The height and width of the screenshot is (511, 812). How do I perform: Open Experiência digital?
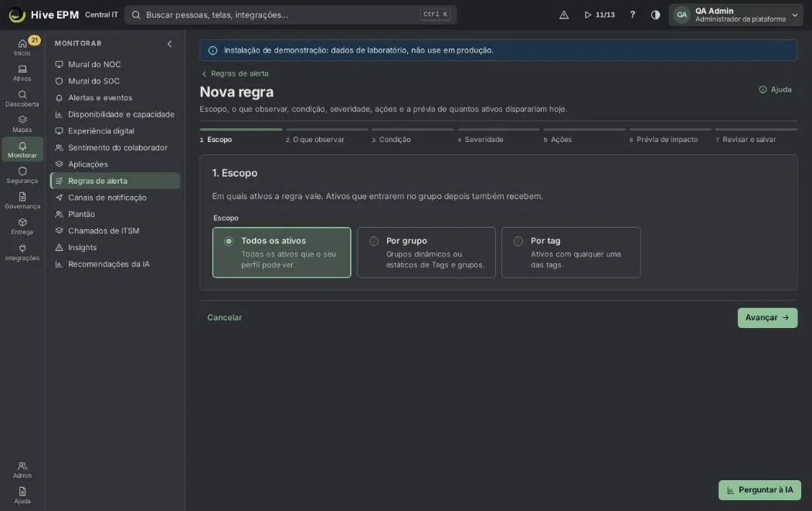(115, 131)
